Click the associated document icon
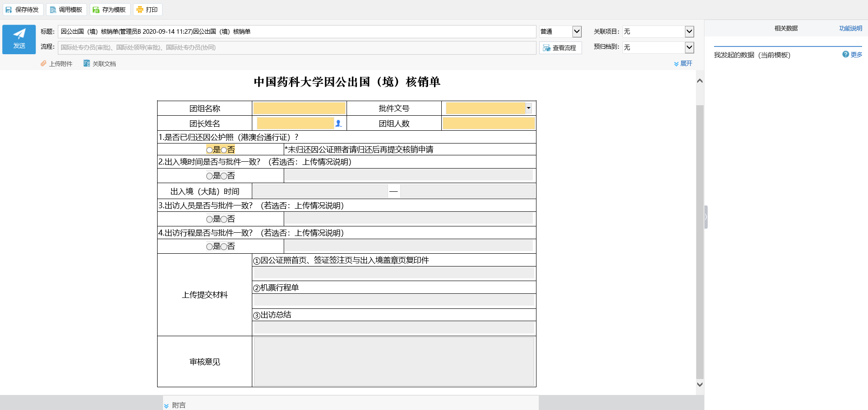Image resolution: width=868 pixels, height=410 pixels. tap(87, 64)
